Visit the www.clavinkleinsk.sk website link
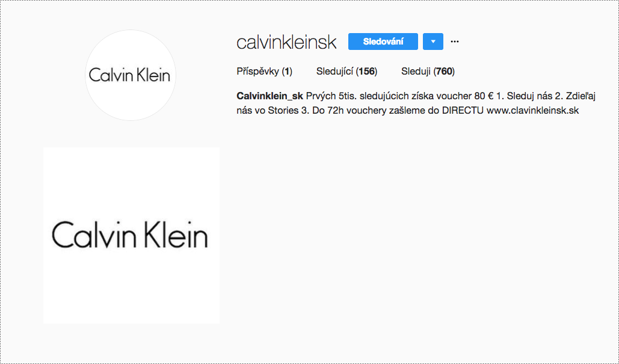The height and width of the screenshot is (364, 619). [x=532, y=111]
